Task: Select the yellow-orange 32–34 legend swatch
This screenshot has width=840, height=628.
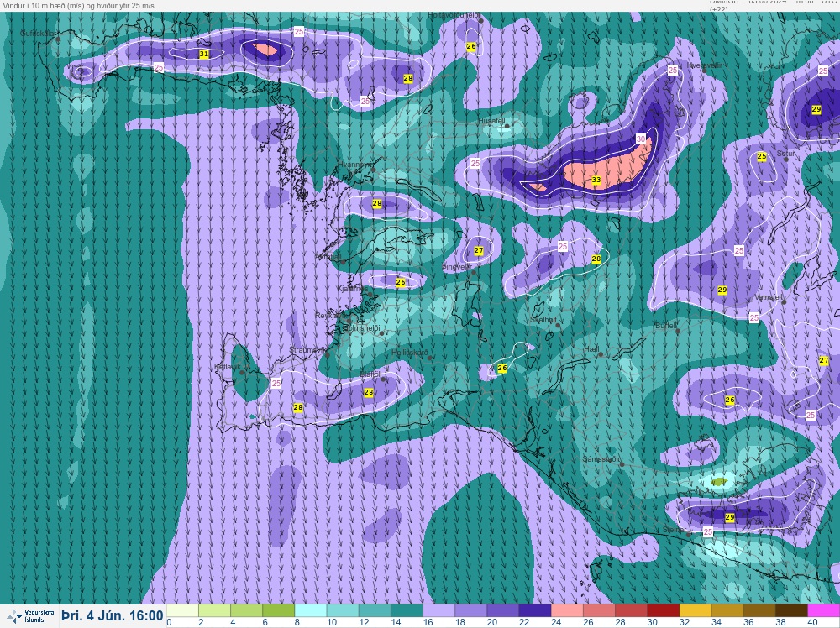Action: point(695,611)
